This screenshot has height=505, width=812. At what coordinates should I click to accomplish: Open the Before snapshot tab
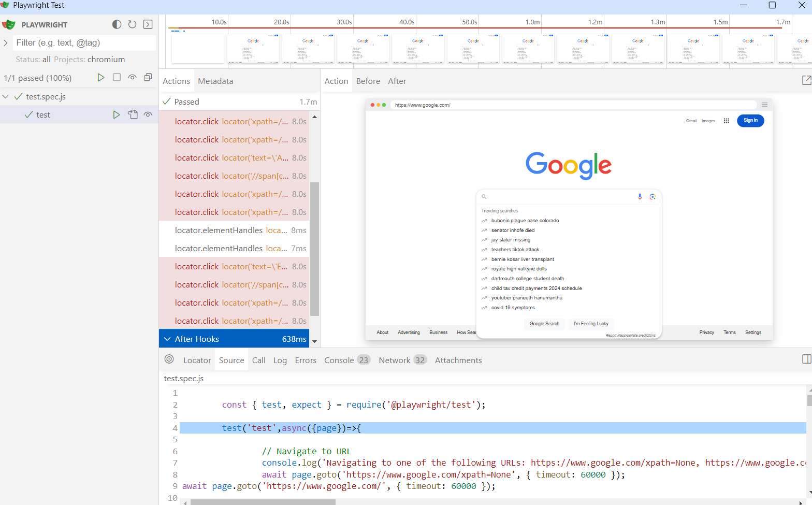(368, 81)
